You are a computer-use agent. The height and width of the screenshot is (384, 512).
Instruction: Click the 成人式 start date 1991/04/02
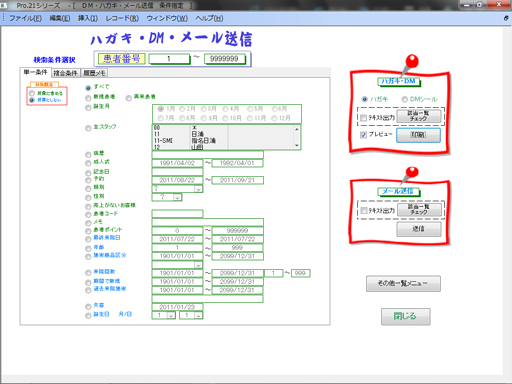pos(177,163)
